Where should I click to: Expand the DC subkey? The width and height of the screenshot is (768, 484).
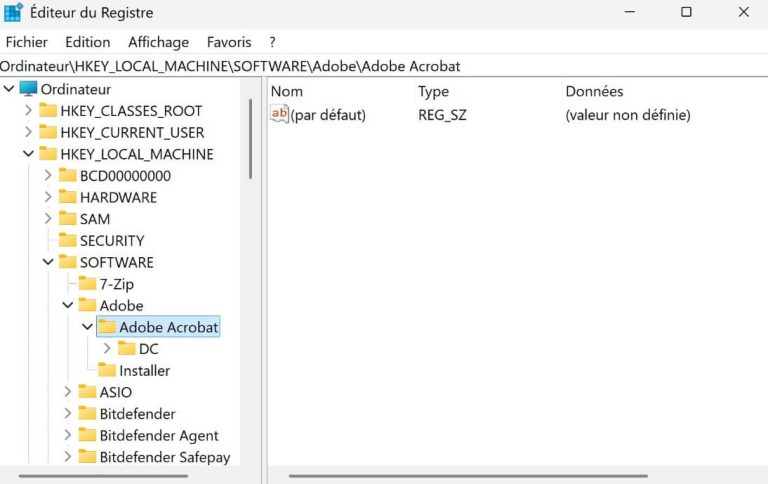tap(107, 348)
